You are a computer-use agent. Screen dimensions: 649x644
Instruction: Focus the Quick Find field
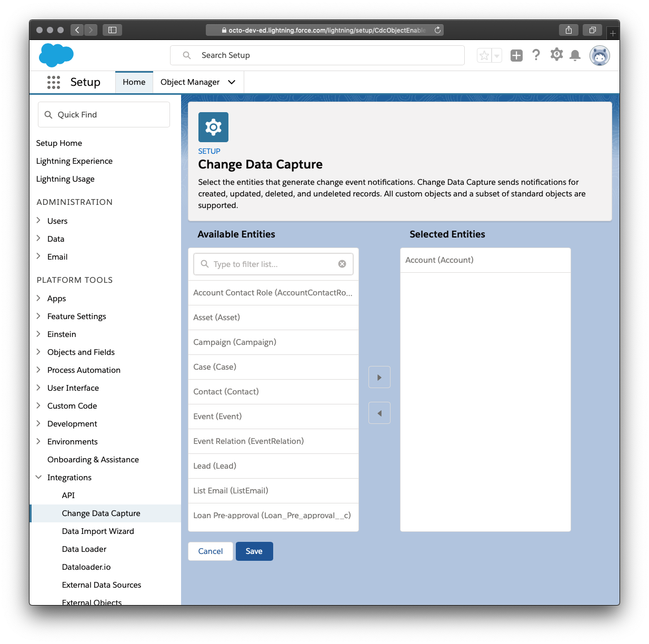pyautogui.click(x=104, y=115)
